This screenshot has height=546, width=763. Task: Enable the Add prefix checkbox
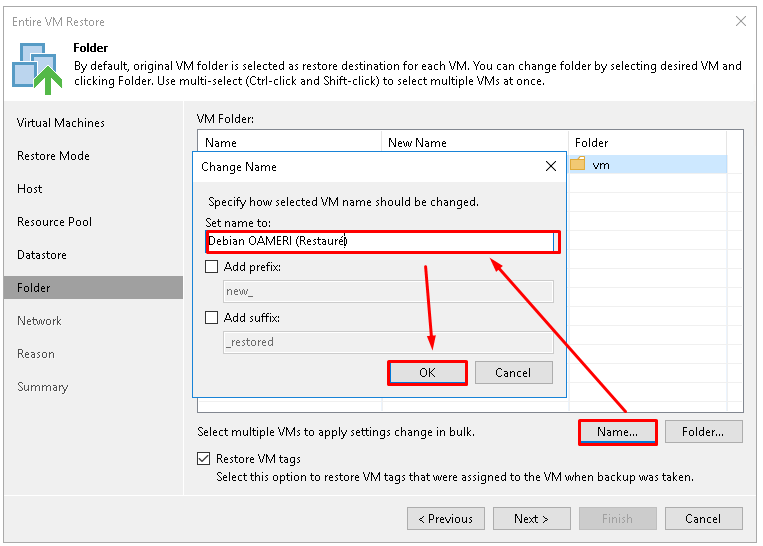point(211,267)
